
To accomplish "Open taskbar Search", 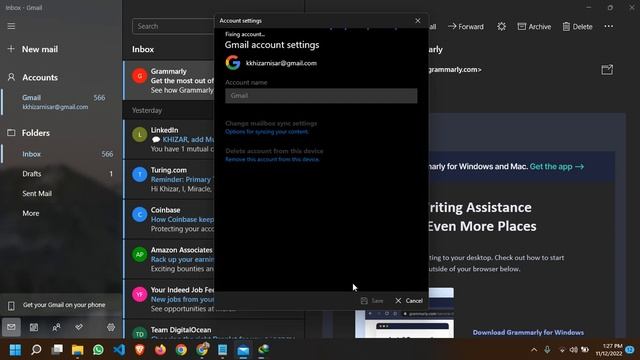I will tap(36, 350).
